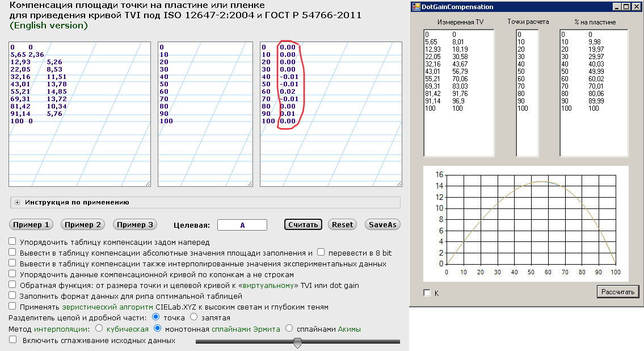644x351 pixels.
Task: Click the smoothing slider handle
Action: tap(298, 342)
